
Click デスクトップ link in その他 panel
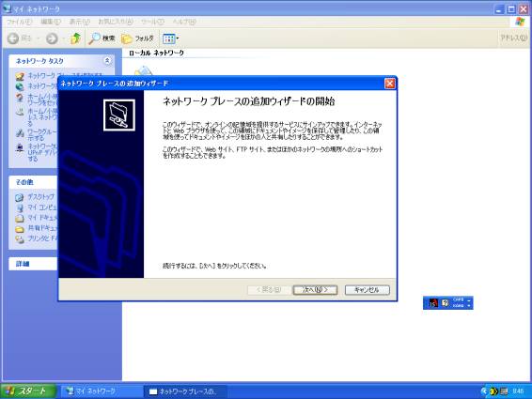[x=40, y=196]
